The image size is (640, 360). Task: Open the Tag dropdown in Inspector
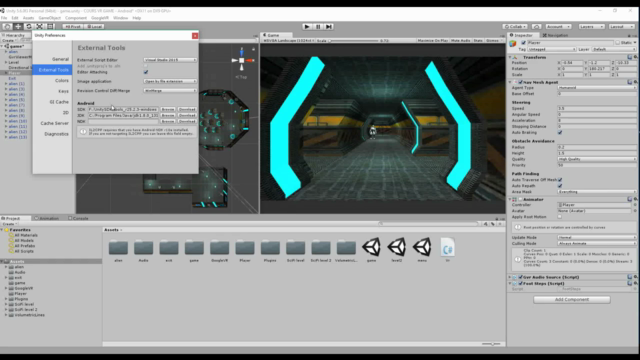[x=551, y=49]
